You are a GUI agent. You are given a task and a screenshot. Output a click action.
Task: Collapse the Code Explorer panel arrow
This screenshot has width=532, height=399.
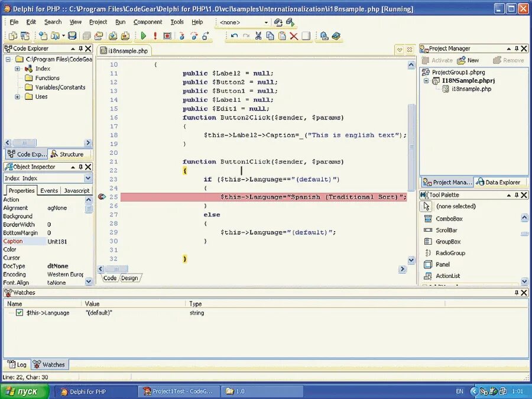coord(73,48)
